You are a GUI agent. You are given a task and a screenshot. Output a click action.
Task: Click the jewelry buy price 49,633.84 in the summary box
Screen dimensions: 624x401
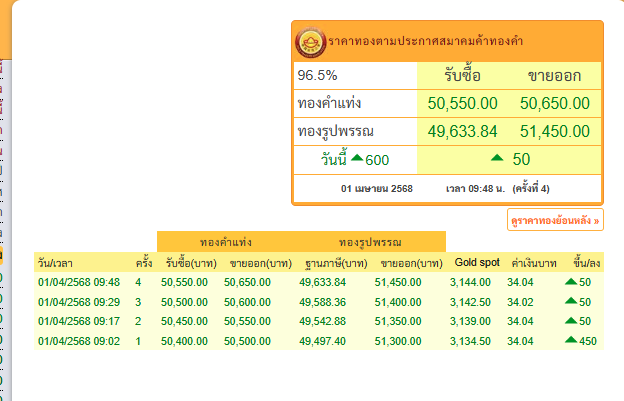coord(462,131)
